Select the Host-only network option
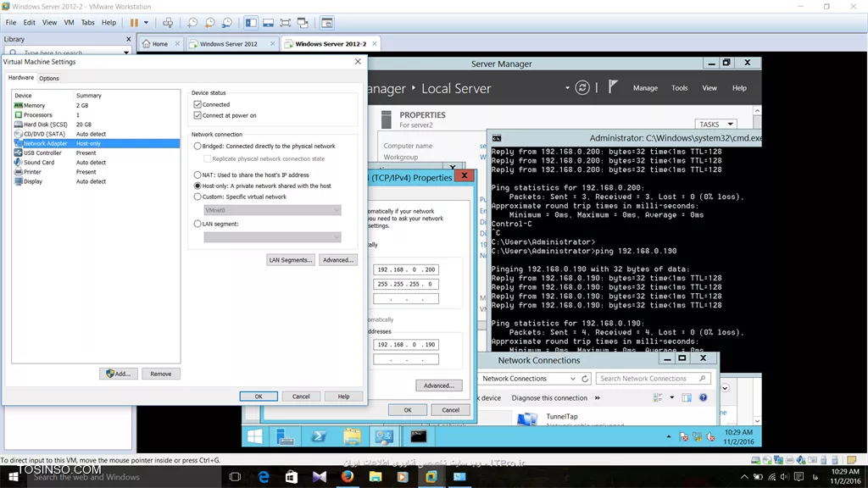 pos(198,186)
